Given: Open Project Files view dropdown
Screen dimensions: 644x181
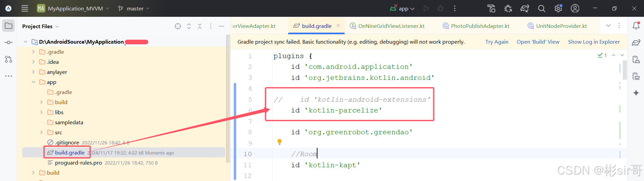Looking at the screenshot, I should [x=41, y=26].
